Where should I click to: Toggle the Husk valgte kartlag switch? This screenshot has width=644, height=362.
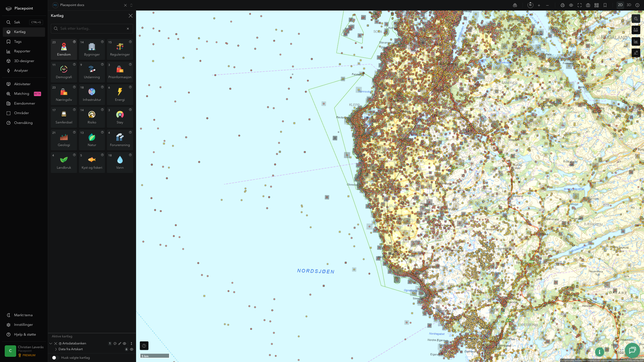click(55, 358)
